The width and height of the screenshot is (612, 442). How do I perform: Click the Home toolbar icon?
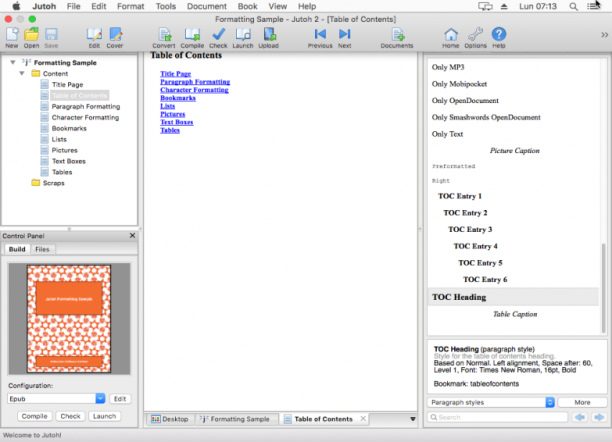point(451,38)
